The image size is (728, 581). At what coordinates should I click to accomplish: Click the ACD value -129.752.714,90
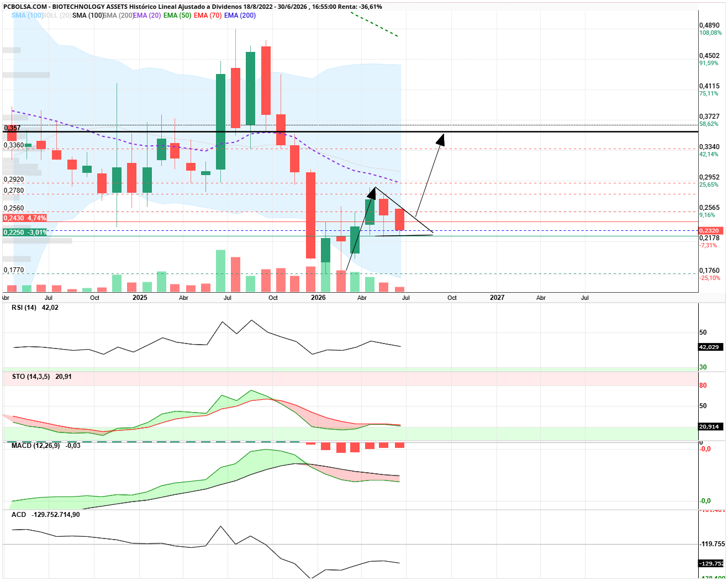(x=56, y=515)
